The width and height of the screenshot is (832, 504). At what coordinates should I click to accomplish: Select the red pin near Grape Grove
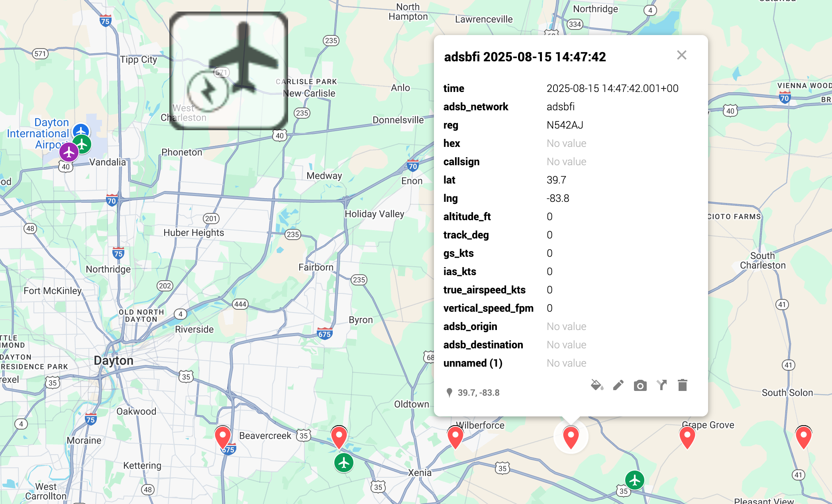coord(687,436)
